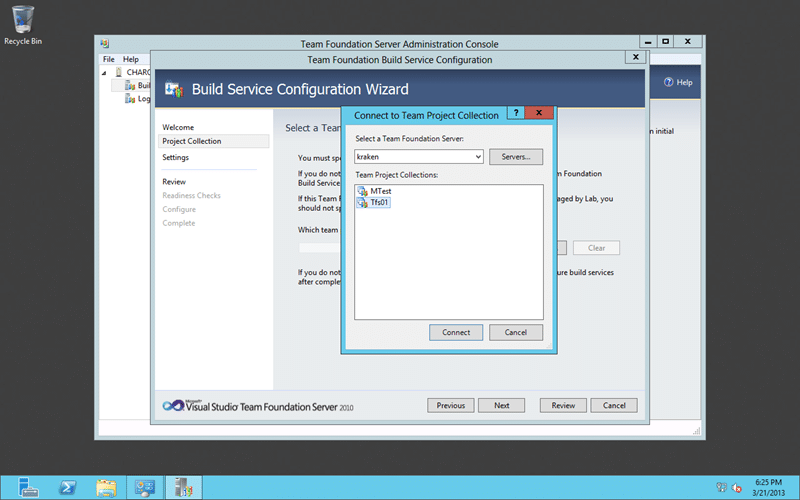Switch to TFS Administration Console taskbar icon

point(184,488)
